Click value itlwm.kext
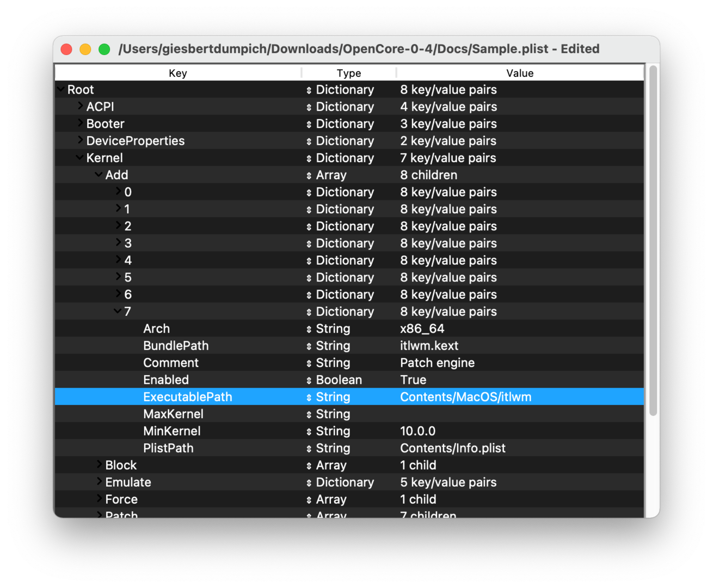 coord(429,346)
